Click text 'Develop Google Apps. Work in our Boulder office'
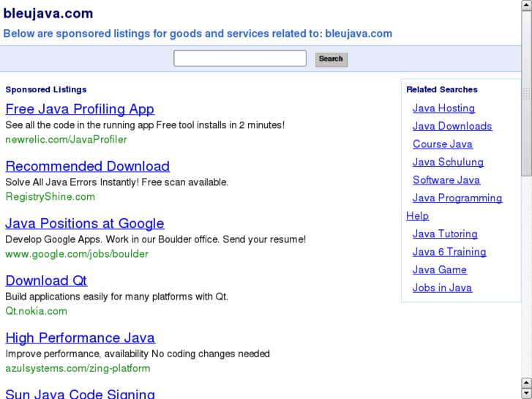The image size is (532, 399). (113, 239)
